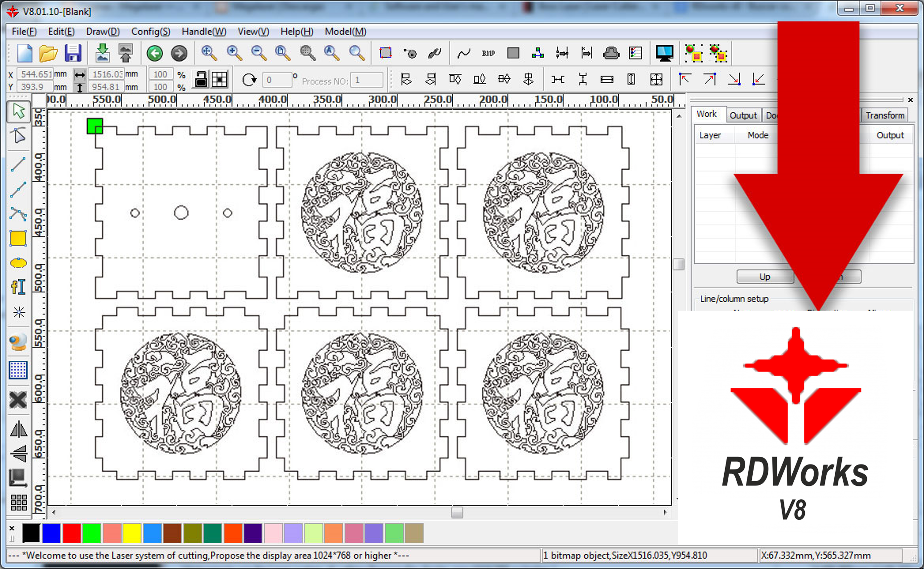924x569 pixels.
Task: Pick the red color swatch
Action: click(72, 533)
